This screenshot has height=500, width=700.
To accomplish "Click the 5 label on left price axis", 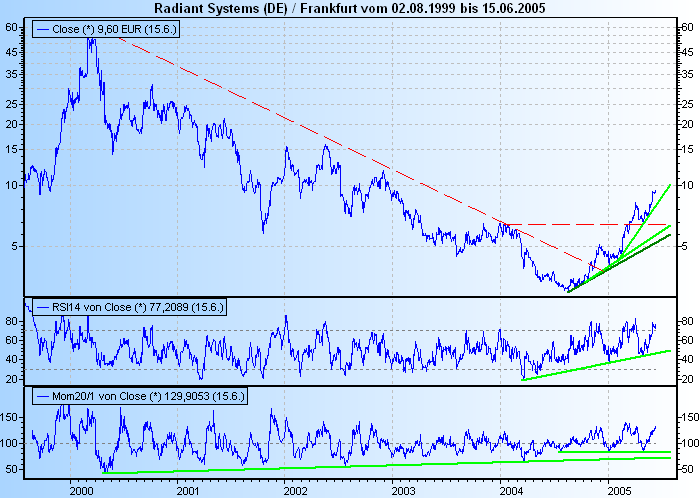I will coord(15,246).
